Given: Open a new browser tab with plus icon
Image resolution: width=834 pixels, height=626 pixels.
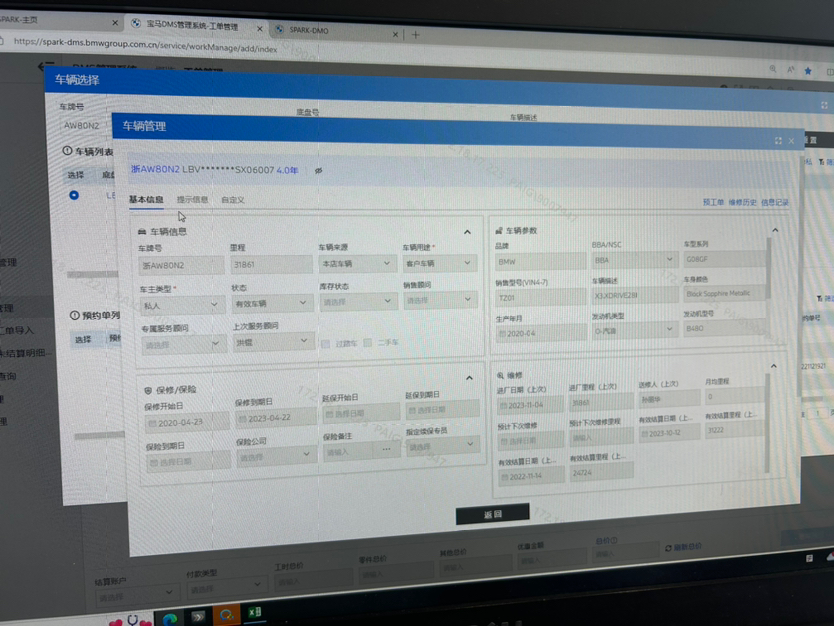Looking at the screenshot, I should coord(416,35).
